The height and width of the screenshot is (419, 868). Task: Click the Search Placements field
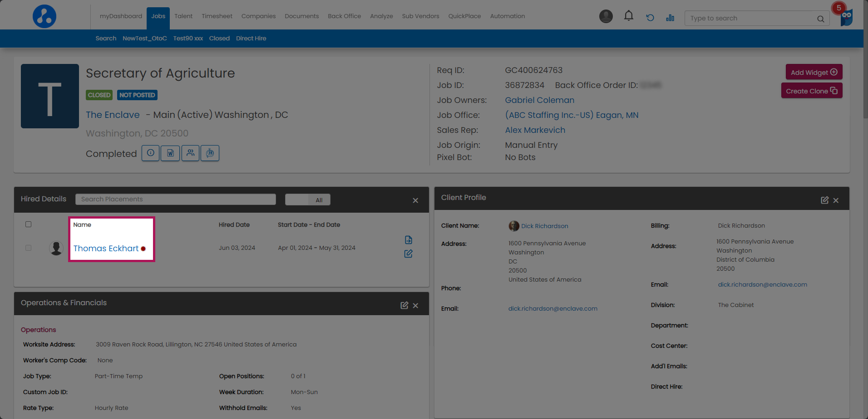coord(176,200)
